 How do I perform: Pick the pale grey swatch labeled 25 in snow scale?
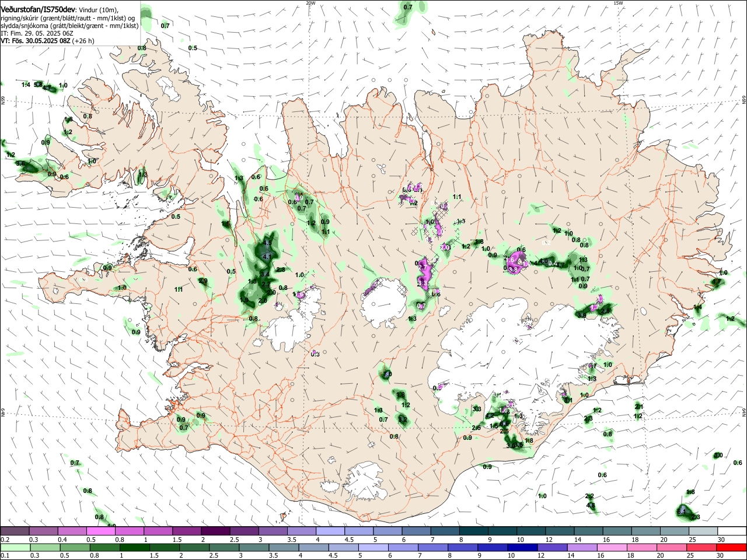[703, 531]
